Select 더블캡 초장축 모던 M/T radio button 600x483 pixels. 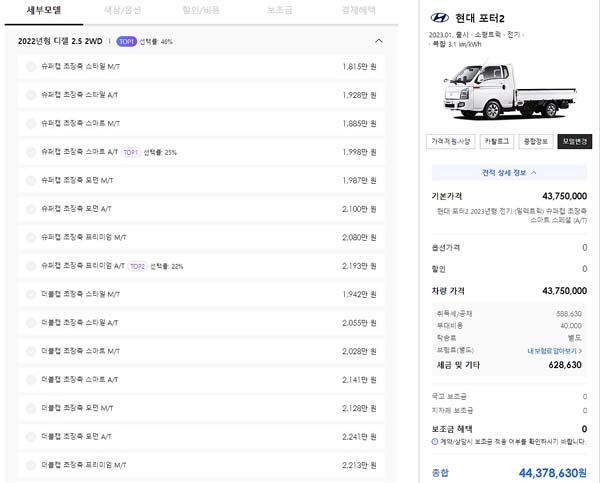31,408
